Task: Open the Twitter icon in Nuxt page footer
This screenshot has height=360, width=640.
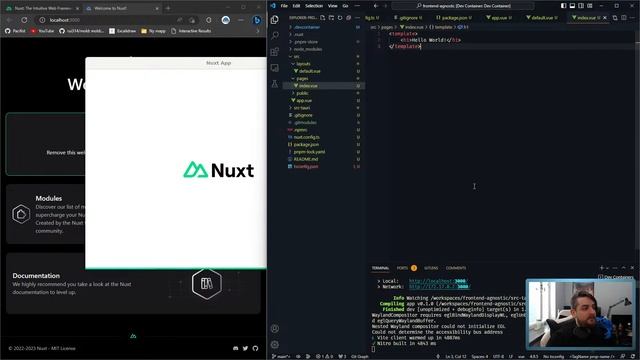Action: click(245, 348)
